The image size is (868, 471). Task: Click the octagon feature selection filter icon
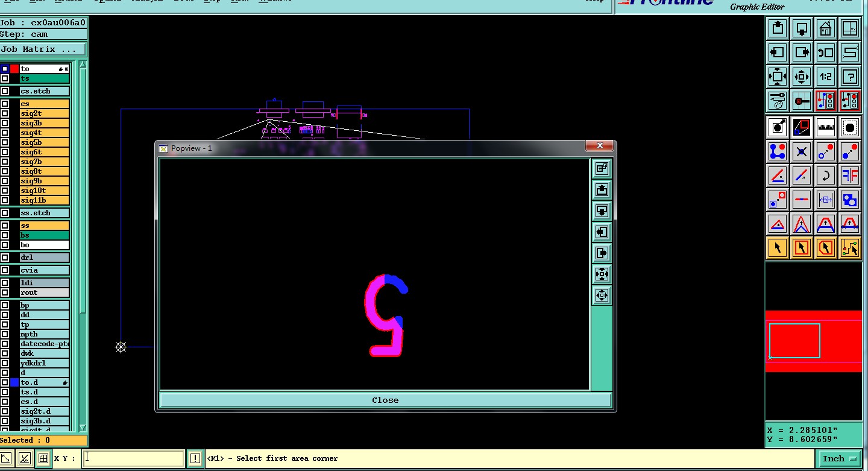[850, 127]
